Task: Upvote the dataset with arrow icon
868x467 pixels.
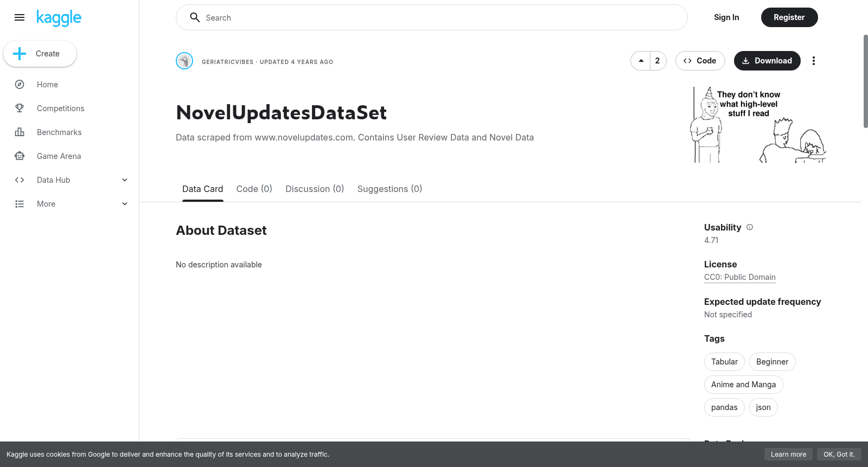Action: [641, 61]
